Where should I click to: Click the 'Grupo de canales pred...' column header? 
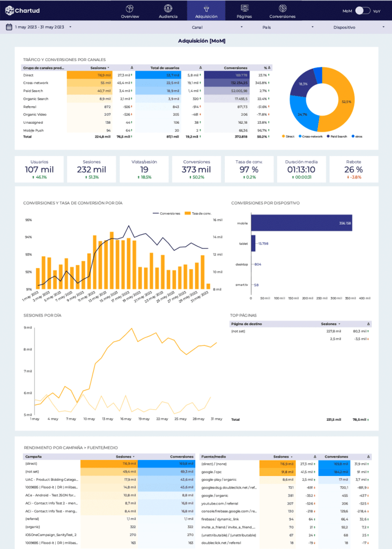(43, 68)
